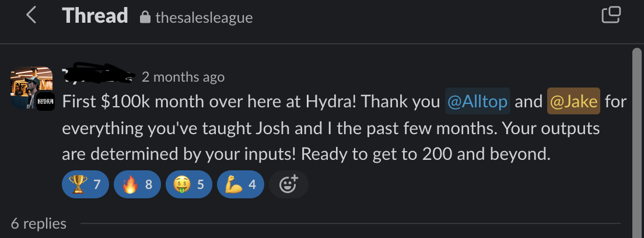Screen dimensions: 644x238
Task: Open the @Alltop mention
Action: pos(478,102)
